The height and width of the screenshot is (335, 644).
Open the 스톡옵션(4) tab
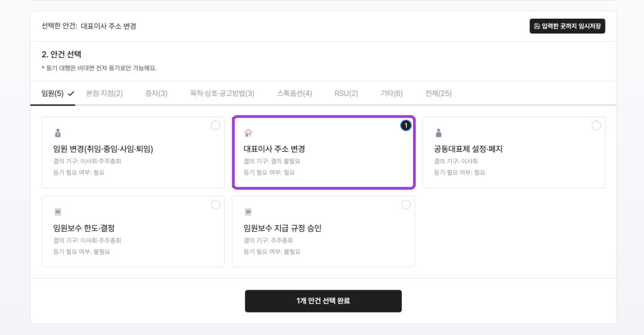click(294, 93)
